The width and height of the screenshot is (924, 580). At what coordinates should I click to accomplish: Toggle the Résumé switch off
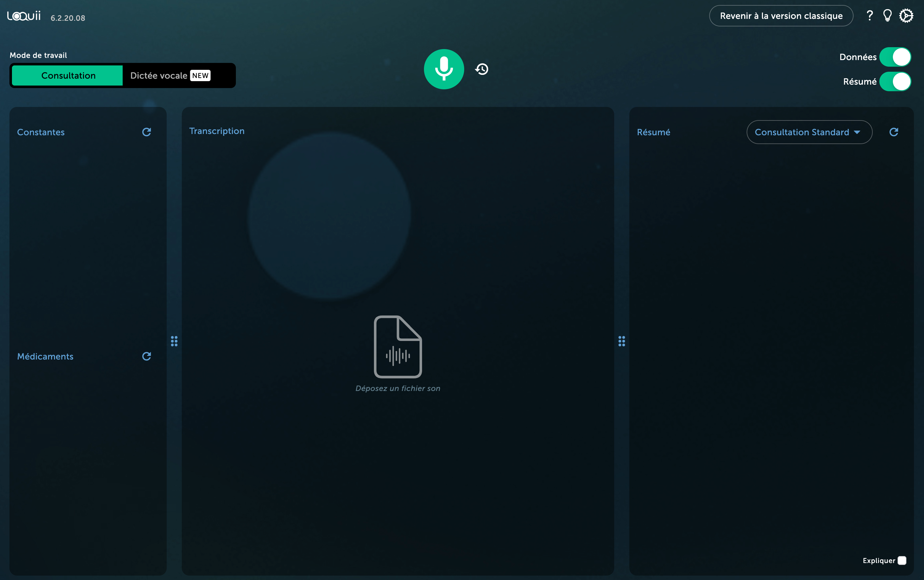[x=895, y=82]
